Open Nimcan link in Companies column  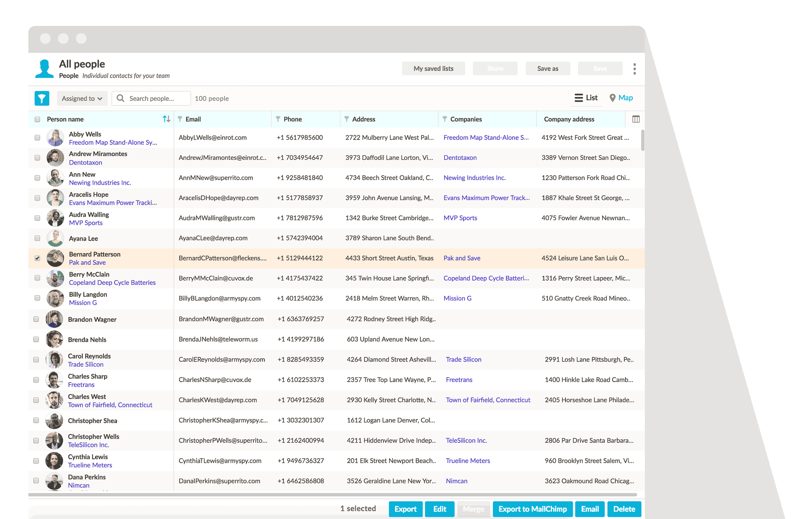457,481
